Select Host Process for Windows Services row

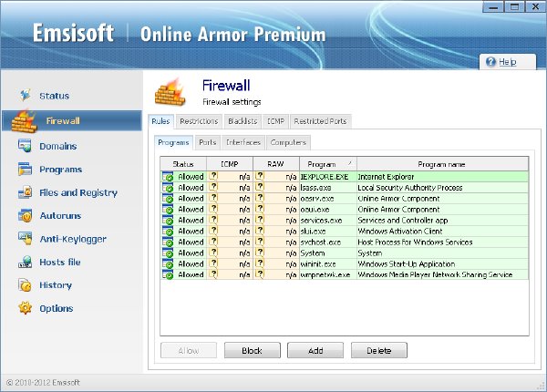(x=345, y=242)
